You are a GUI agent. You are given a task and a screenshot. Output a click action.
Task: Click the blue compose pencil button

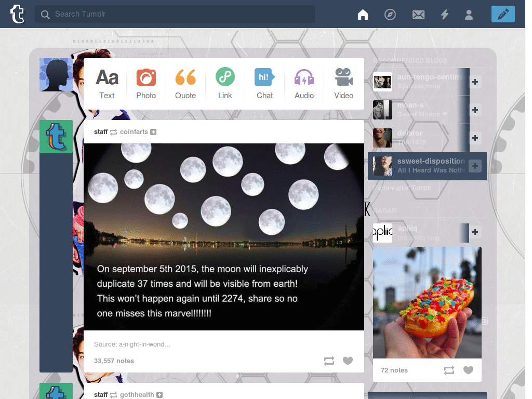click(x=503, y=14)
